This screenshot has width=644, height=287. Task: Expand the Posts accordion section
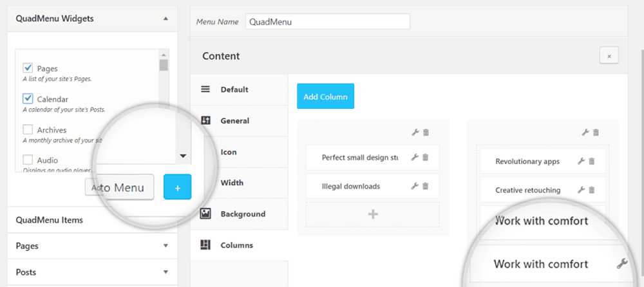(166, 272)
